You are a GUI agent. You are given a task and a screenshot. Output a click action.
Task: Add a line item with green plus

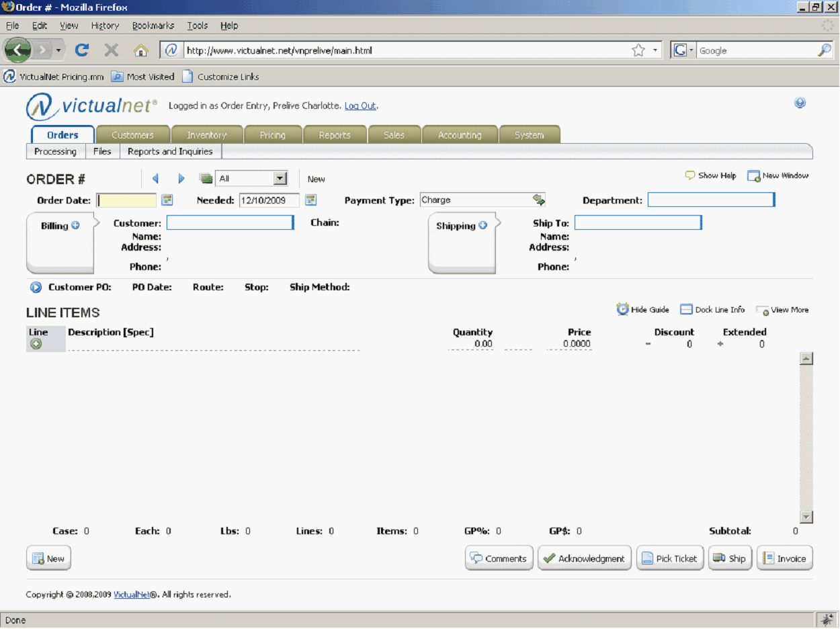pyautogui.click(x=36, y=344)
